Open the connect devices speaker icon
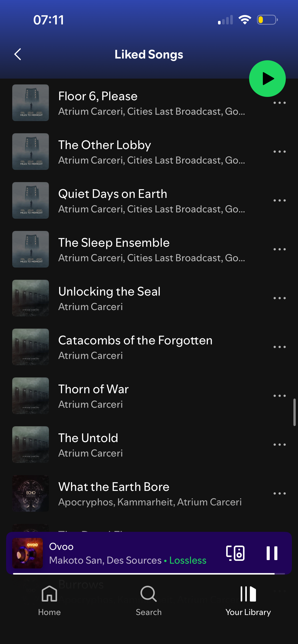The width and height of the screenshot is (298, 644). tap(235, 553)
